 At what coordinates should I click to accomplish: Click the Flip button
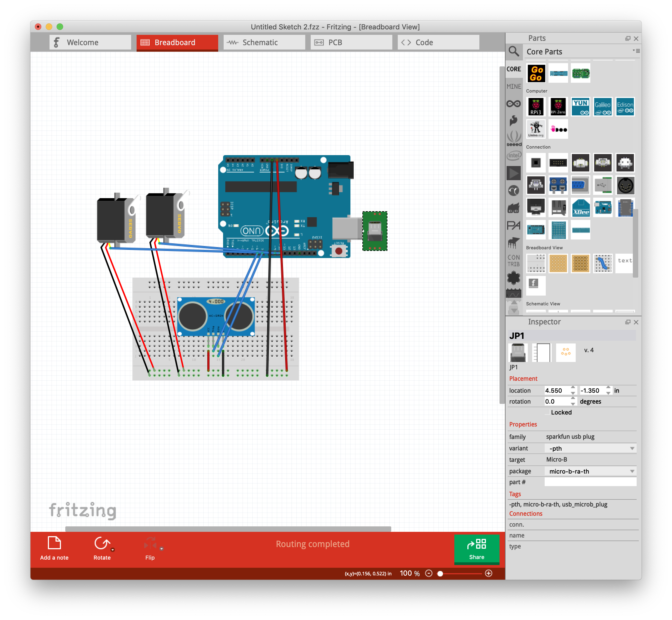150,548
